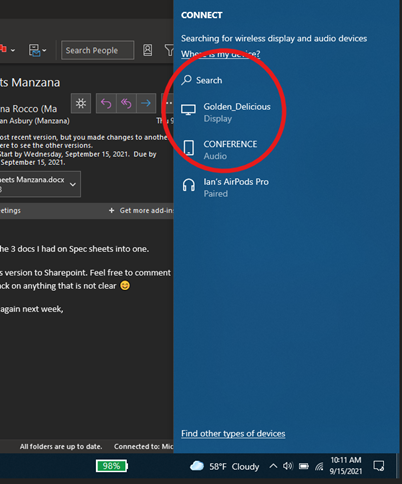The height and width of the screenshot is (484, 402).
Task: Click the Reply All double-arrow icon
Action: point(126,104)
